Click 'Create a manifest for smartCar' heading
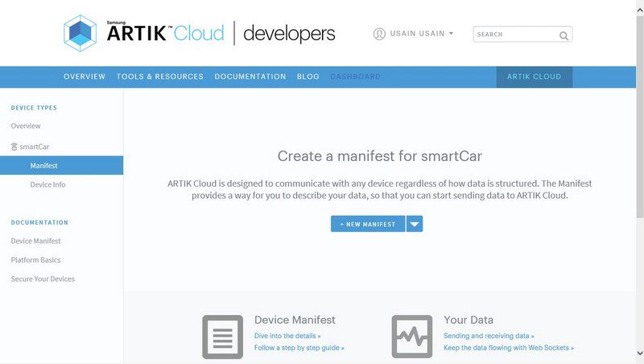644x364 pixels. pyautogui.click(x=380, y=156)
